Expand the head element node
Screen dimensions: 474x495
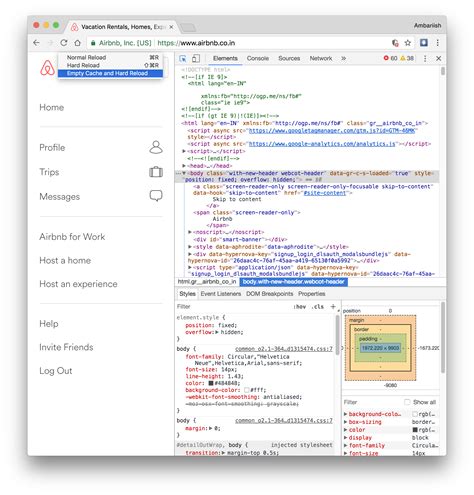pos(184,166)
